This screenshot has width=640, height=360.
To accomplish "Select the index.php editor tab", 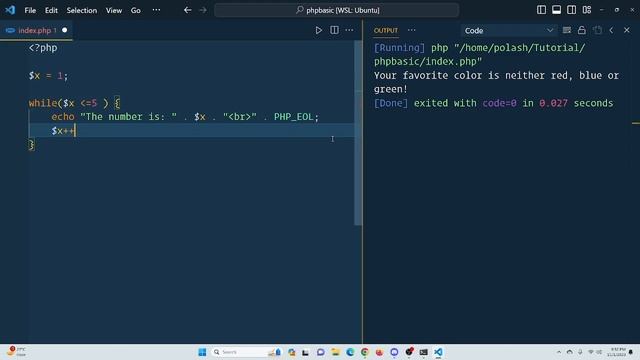I will [36, 30].
